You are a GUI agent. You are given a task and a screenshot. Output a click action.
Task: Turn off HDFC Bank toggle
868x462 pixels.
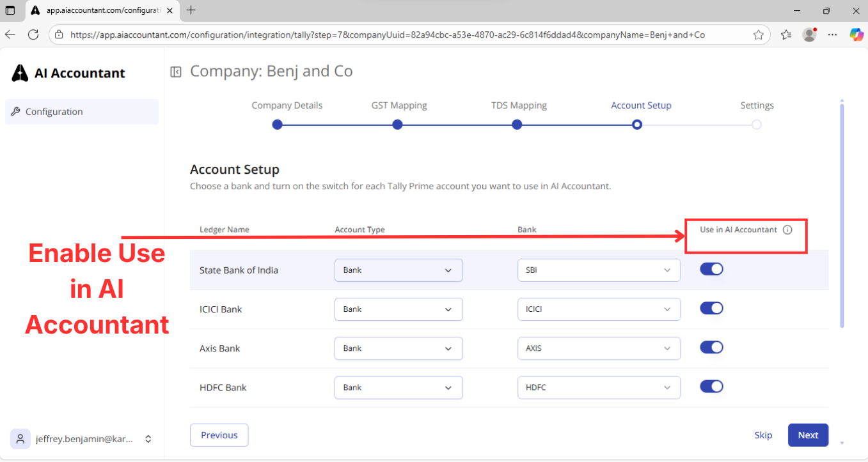click(711, 386)
